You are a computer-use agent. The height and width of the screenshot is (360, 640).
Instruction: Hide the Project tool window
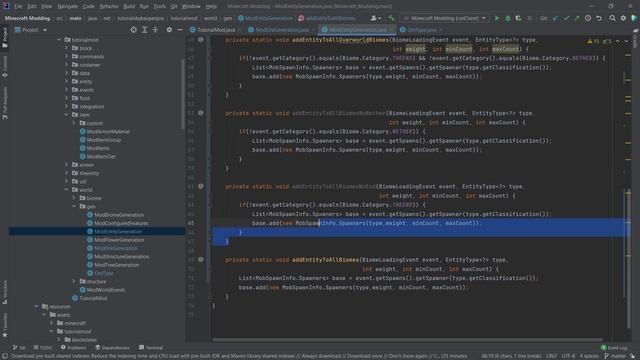(180, 30)
